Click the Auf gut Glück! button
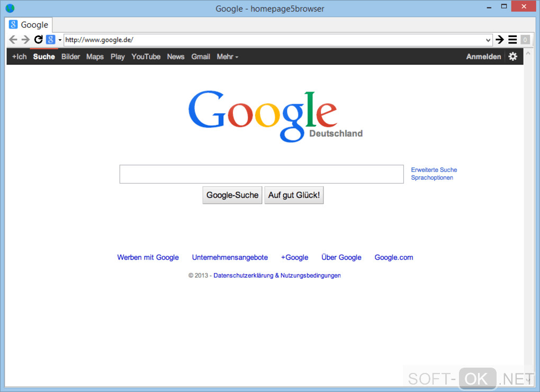 click(294, 195)
